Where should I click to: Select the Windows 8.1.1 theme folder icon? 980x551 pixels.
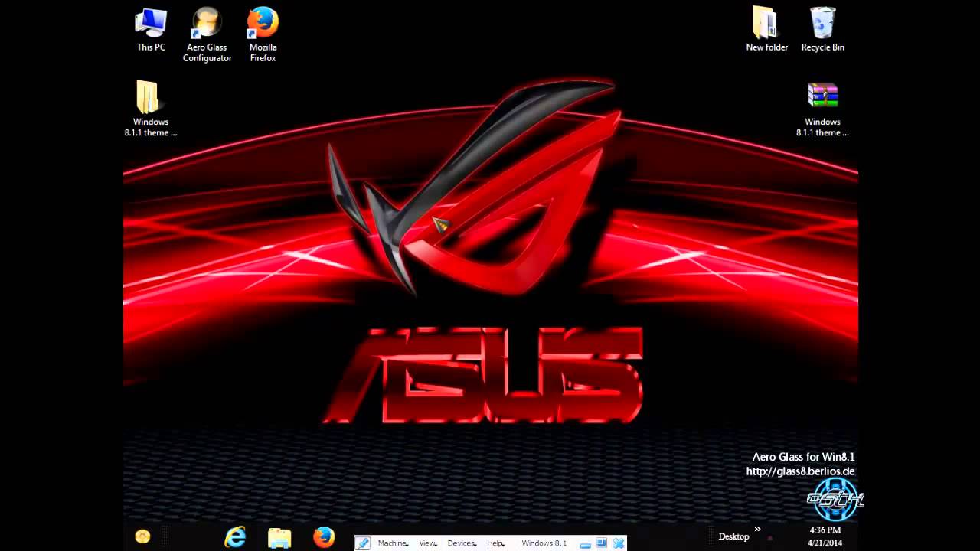click(151, 109)
